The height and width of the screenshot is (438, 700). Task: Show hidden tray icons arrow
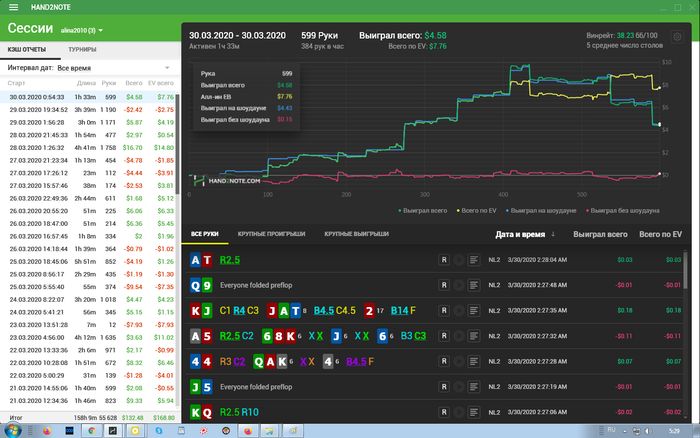point(625,431)
